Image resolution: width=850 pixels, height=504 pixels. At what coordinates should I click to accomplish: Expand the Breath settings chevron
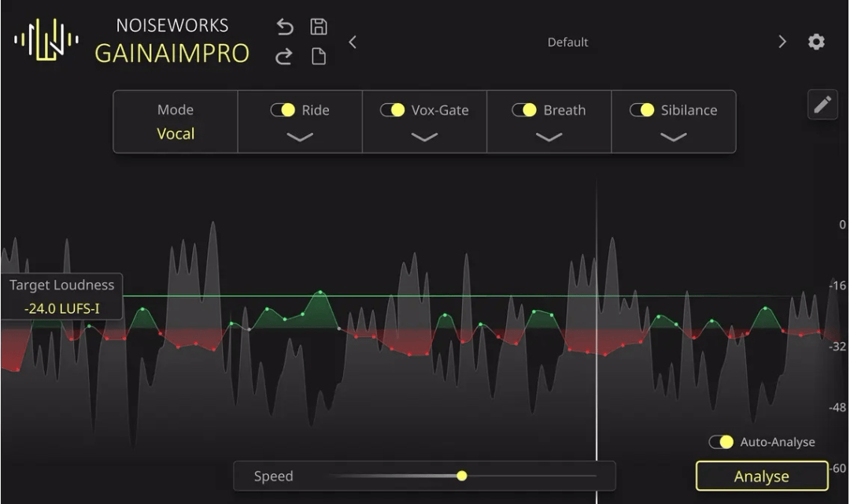coord(549,138)
